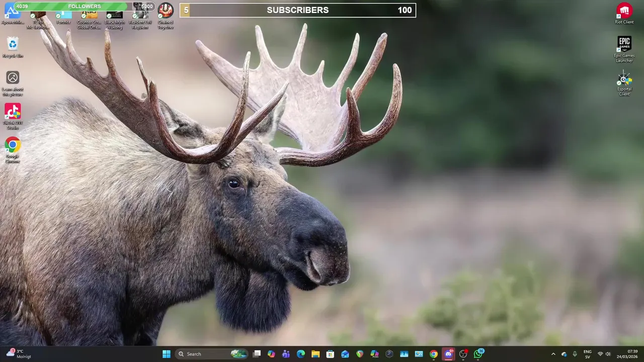Image resolution: width=644 pixels, height=362 pixels.
Task: Show hidden system tray icons
Action: point(553,354)
